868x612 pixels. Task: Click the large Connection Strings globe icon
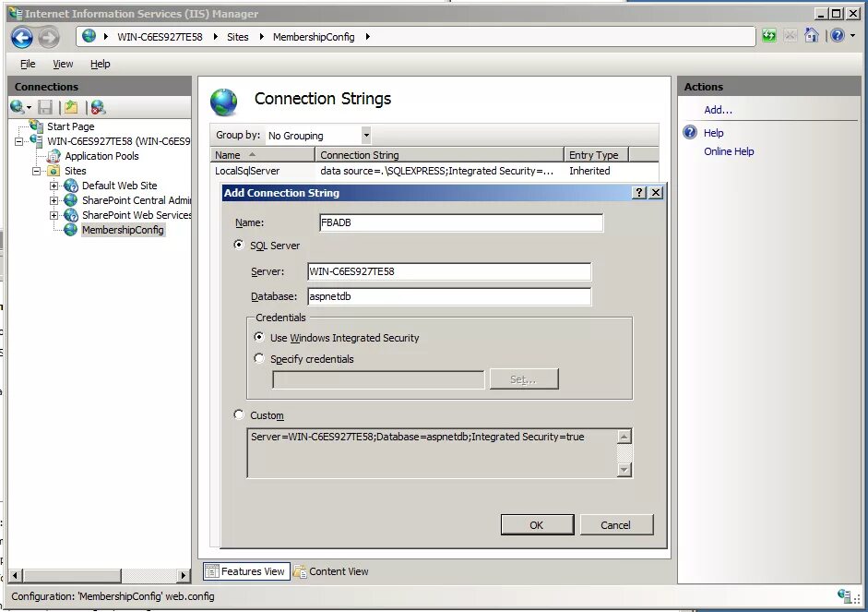pyautogui.click(x=223, y=102)
